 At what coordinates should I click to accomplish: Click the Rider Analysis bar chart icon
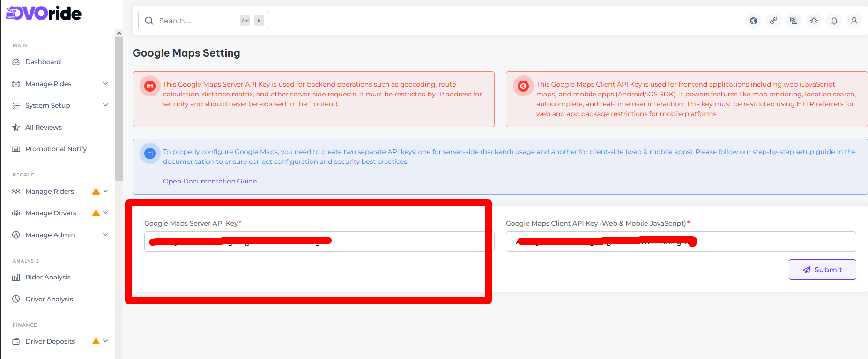pos(16,277)
